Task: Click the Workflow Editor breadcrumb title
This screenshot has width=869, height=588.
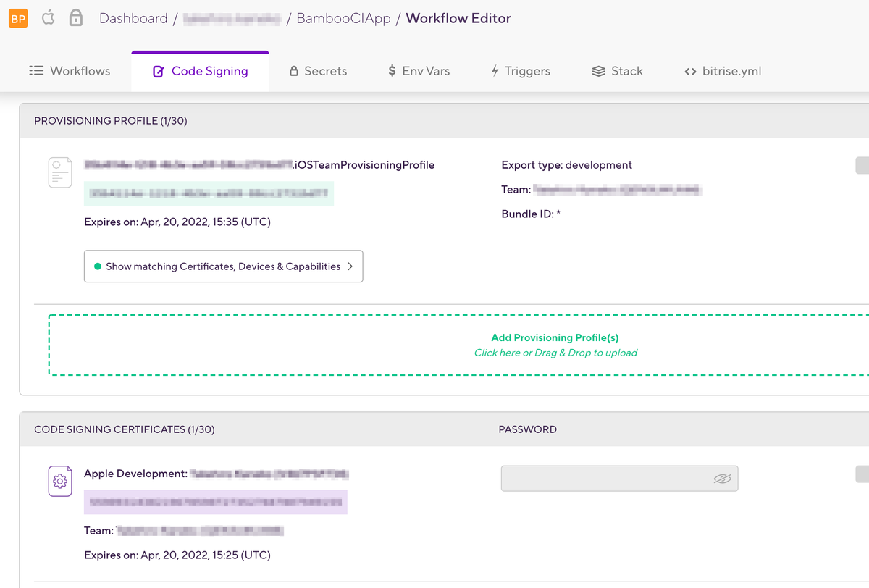Action: [x=458, y=19]
